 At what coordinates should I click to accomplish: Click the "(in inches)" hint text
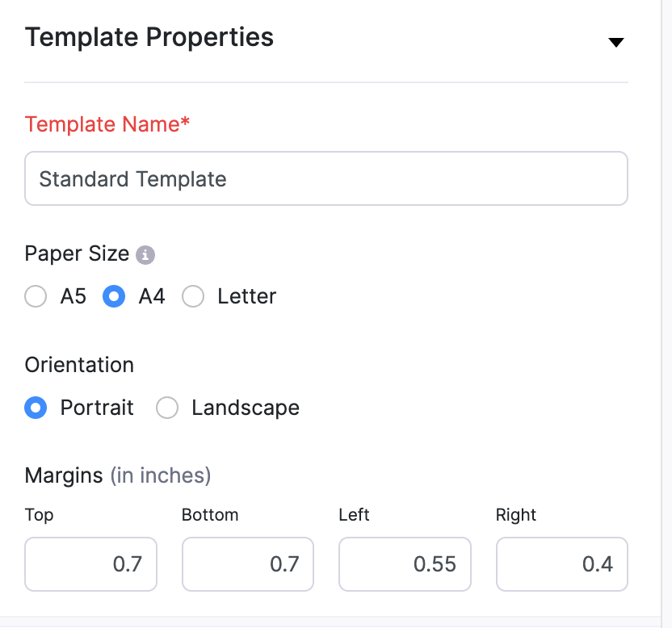161,475
